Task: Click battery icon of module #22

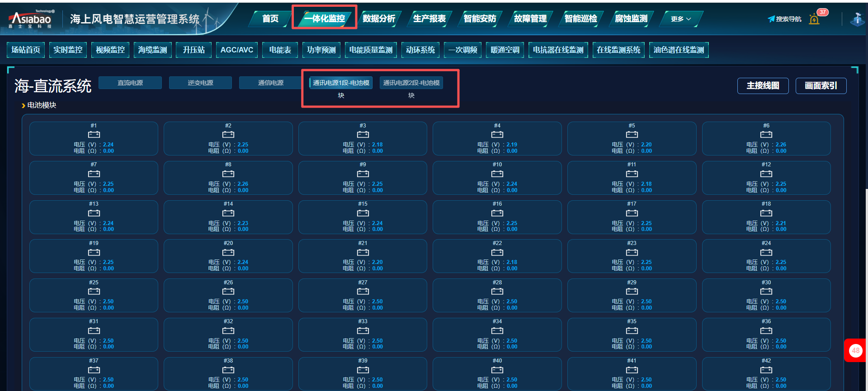Action: pyautogui.click(x=497, y=252)
